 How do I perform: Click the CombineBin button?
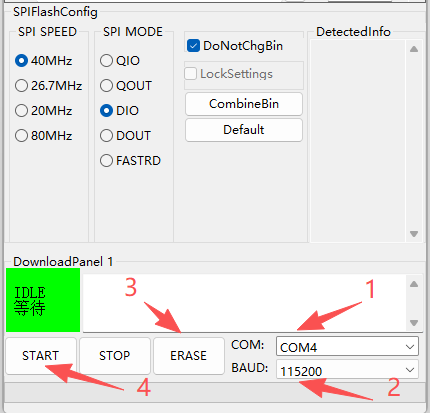tap(244, 104)
